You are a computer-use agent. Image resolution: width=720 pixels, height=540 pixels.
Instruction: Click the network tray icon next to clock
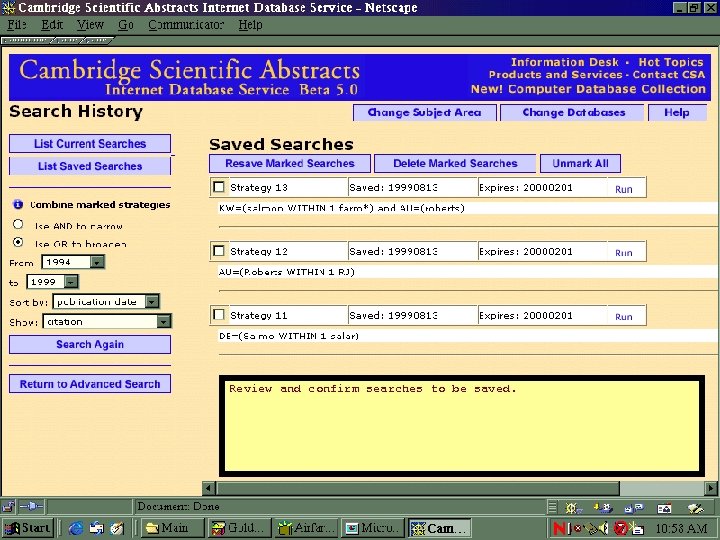[x=636, y=529]
